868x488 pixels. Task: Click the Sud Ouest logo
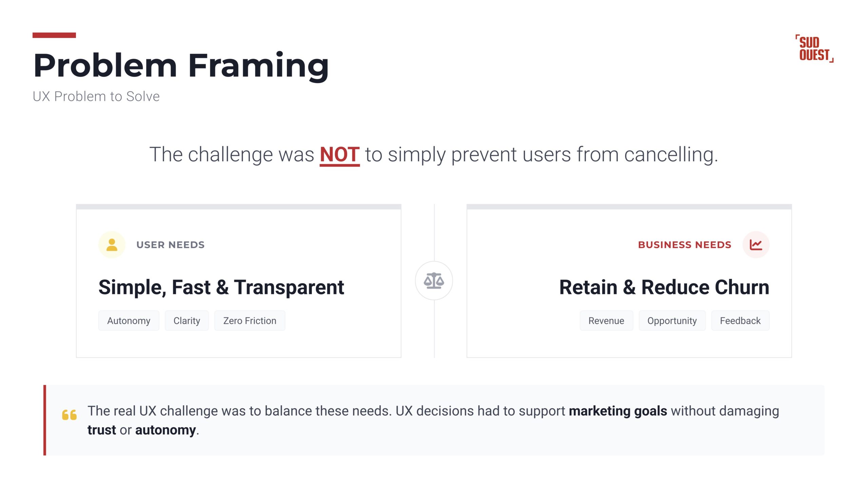[x=814, y=49]
